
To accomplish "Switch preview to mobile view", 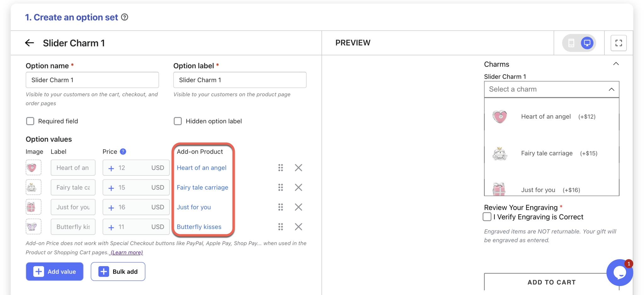I will (571, 43).
